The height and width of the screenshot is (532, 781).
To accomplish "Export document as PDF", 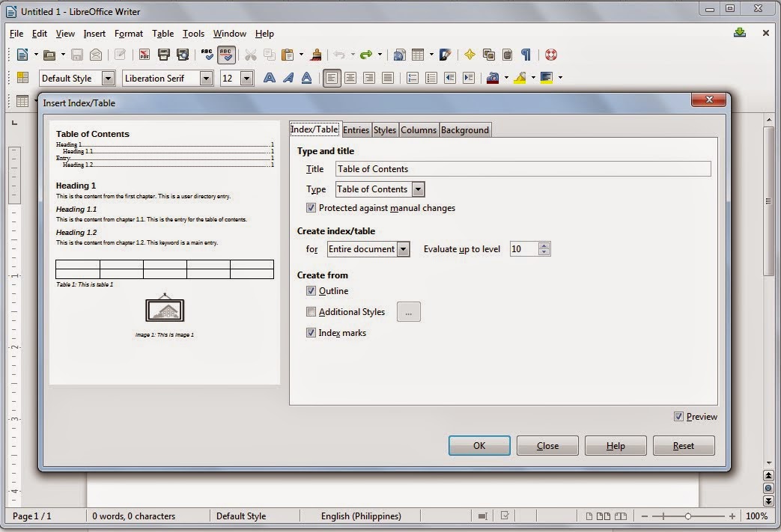I will point(143,55).
